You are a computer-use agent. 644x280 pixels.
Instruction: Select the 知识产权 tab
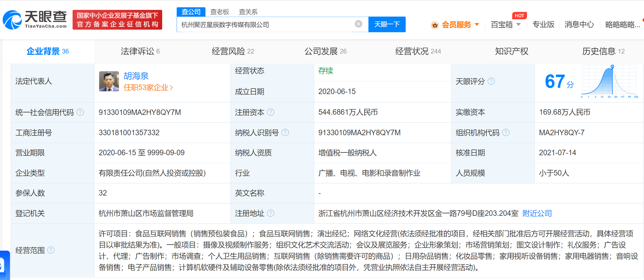(x=511, y=51)
